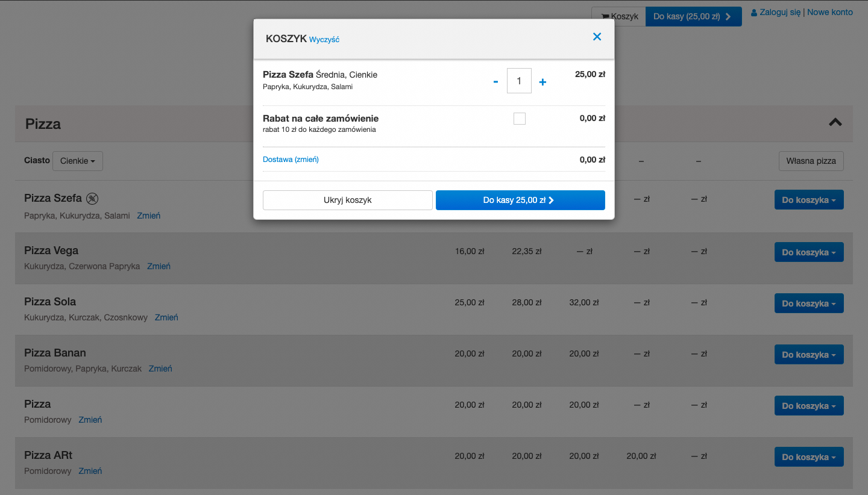
Task: Click header Do kasy (25,00 zł) button
Action: pos(693,17)
